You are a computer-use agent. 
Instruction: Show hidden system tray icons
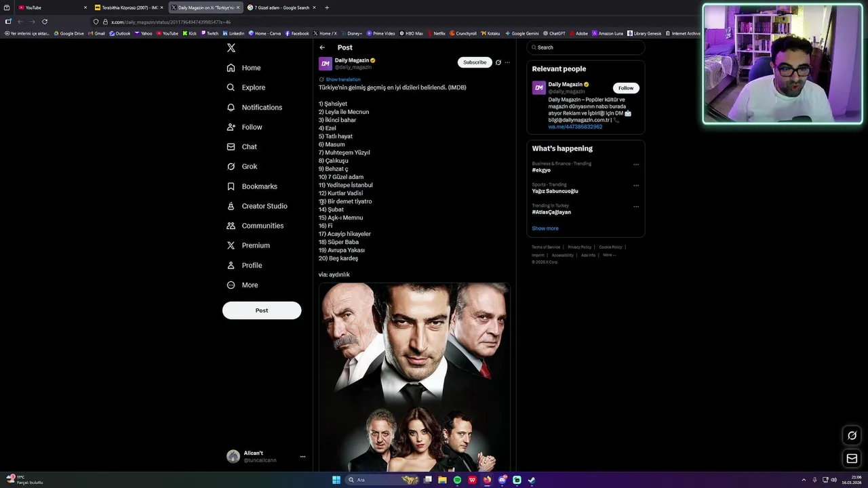click(804, 480)
